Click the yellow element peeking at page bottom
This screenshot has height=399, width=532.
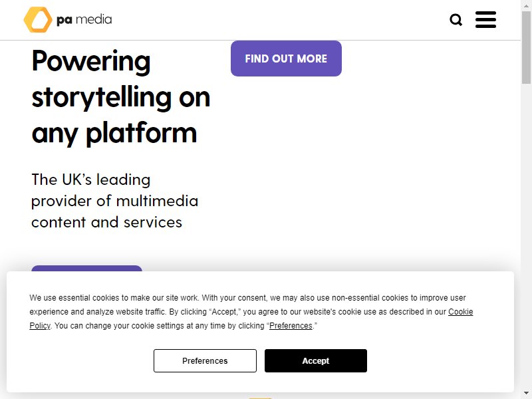[260, 398]
